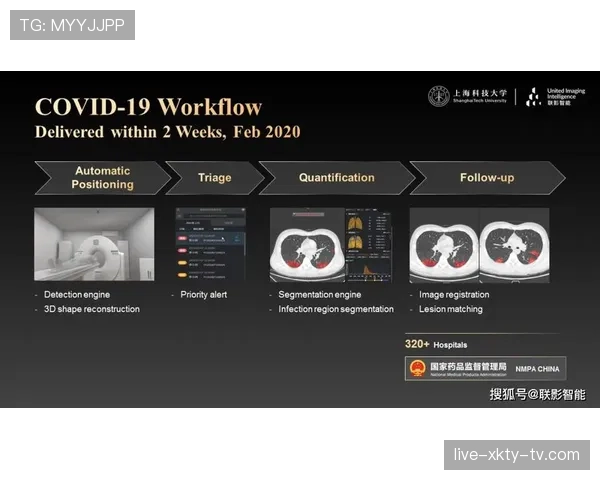Click the United Imaging Intelligence logo mark
The height and width of the screenshot is (480, 600).
534,97
